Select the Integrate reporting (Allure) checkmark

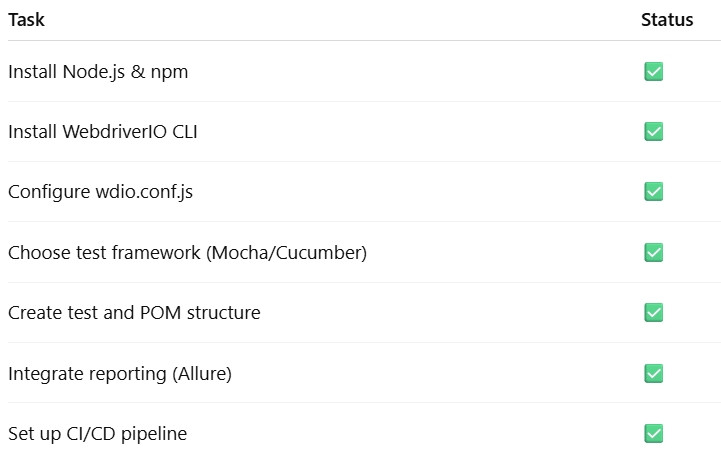click(x=653, y=373)
